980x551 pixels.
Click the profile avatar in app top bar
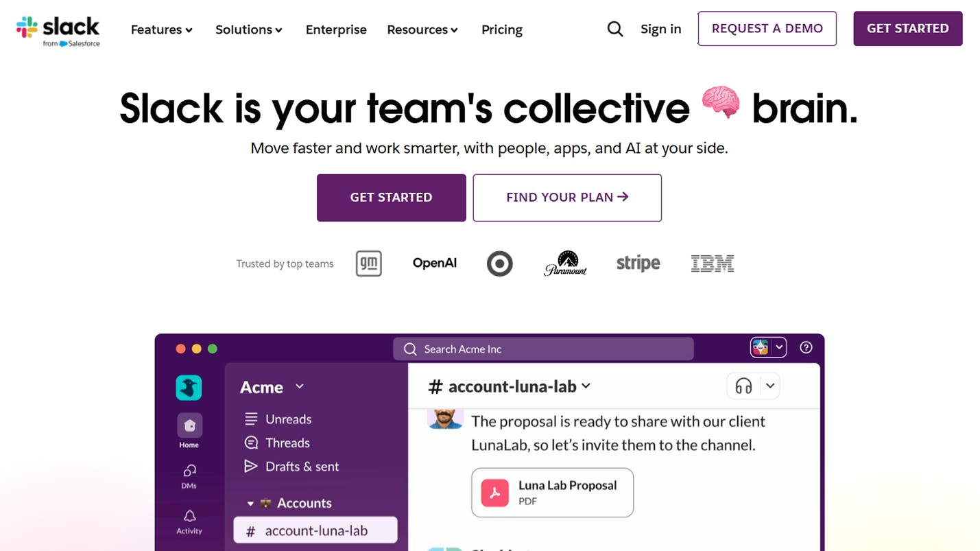click(760, 348)
